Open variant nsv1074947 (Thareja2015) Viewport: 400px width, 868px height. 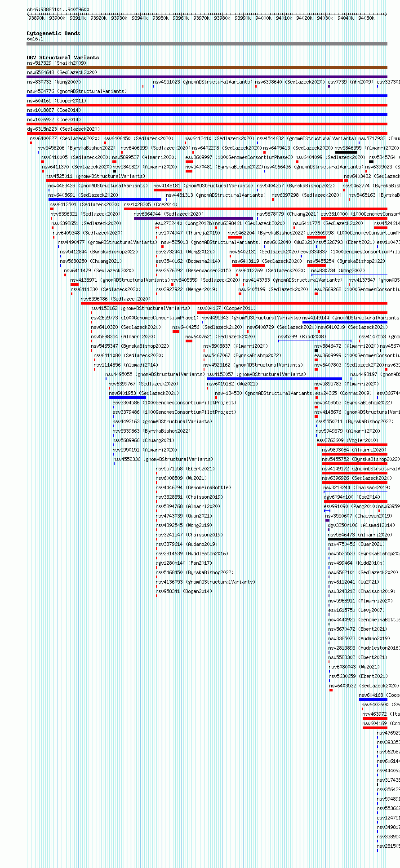click(x=188, y=233)
